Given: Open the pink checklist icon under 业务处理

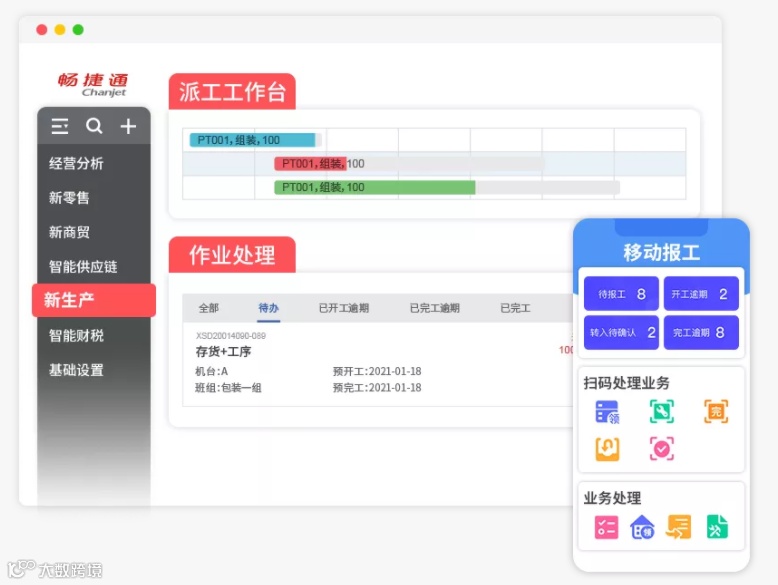Looking at the screenshot, I should coord(606,527).
